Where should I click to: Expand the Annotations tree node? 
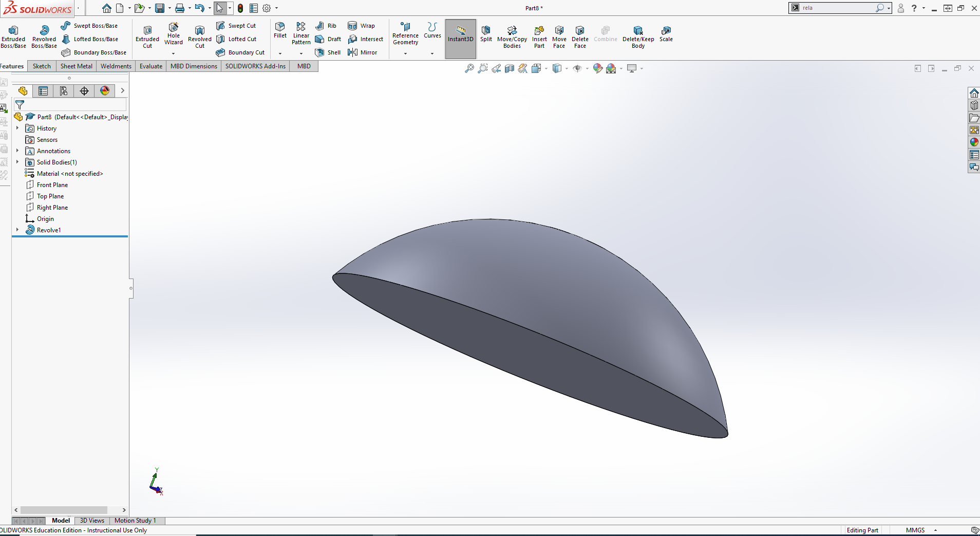[17, 151]
